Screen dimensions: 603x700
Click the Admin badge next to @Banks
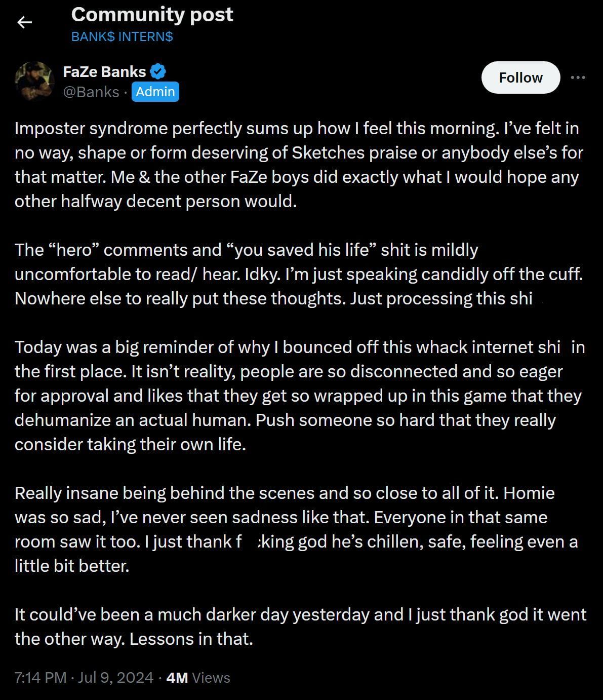point(155,92)
